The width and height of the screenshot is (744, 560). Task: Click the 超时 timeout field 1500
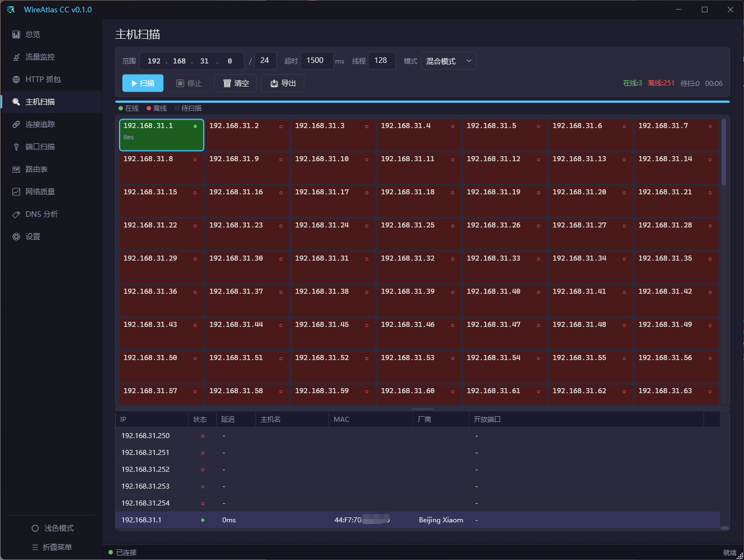[x=317, y=61]
